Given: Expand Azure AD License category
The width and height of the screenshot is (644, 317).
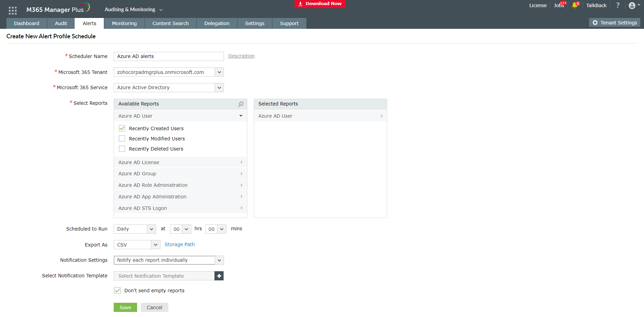Looking at the screenshot, I should (x=181, y=162).
